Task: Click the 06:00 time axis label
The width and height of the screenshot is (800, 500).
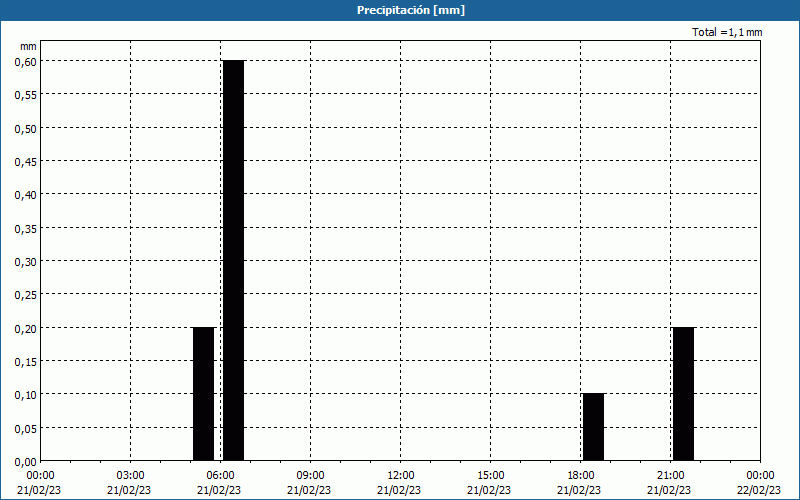Action: pos(220,475)
